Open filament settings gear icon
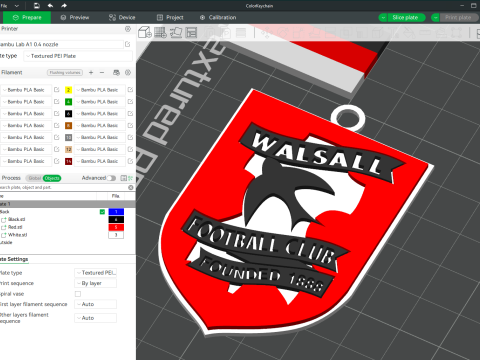Screen dimensions: 480x360 pyautogui.click(x=128, y=72)
